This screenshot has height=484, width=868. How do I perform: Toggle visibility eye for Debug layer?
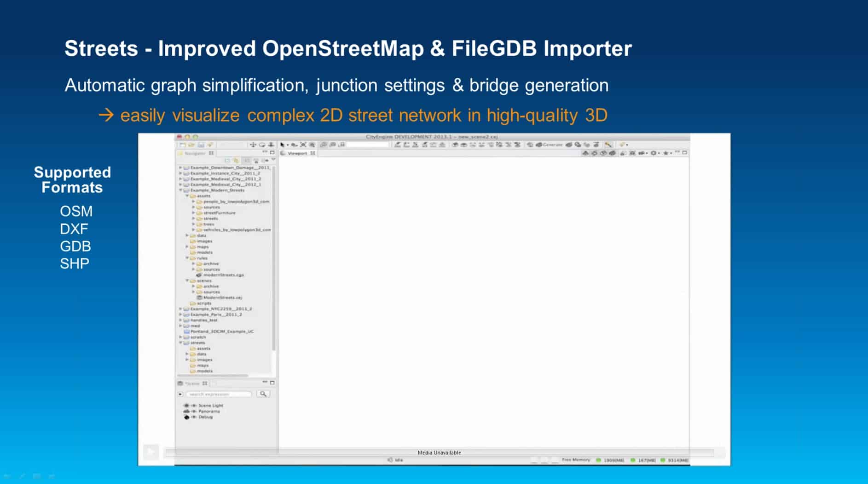click(x=194, y=417)
